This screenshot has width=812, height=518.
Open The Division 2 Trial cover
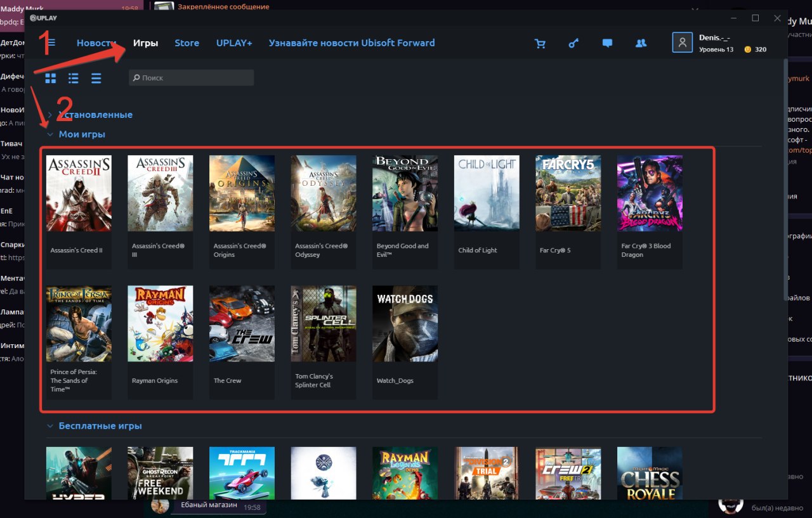pyautogui.click(x=487, y=473)
